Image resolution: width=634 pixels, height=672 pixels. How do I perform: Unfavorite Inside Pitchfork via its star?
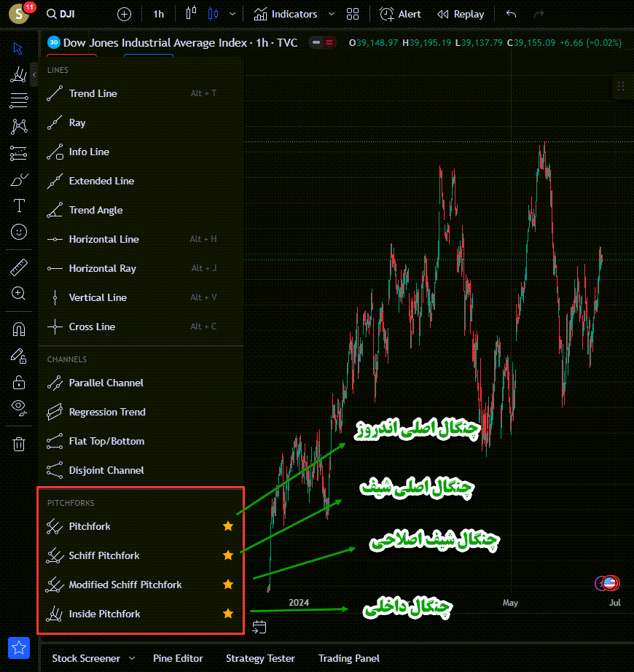[x=228, y=613]
